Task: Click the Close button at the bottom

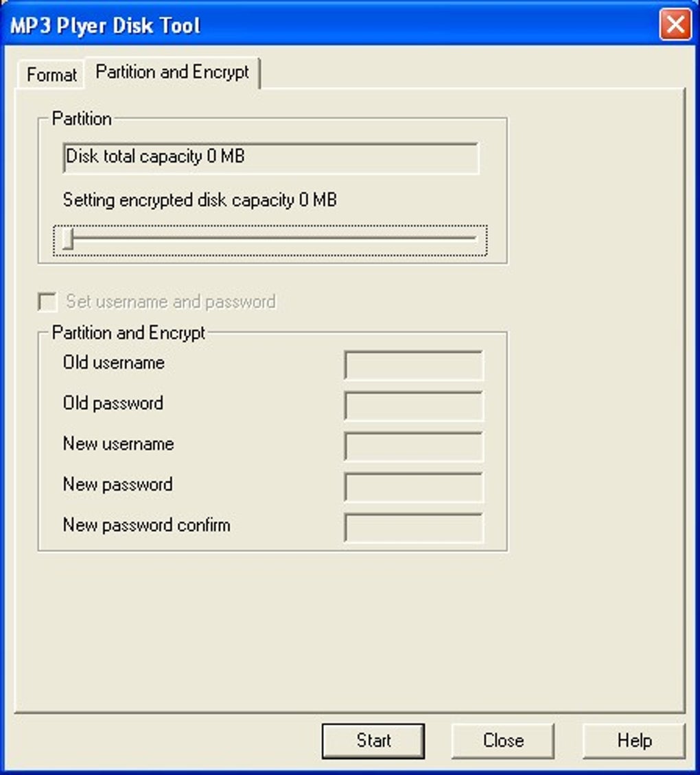Action: coord(503,741)
